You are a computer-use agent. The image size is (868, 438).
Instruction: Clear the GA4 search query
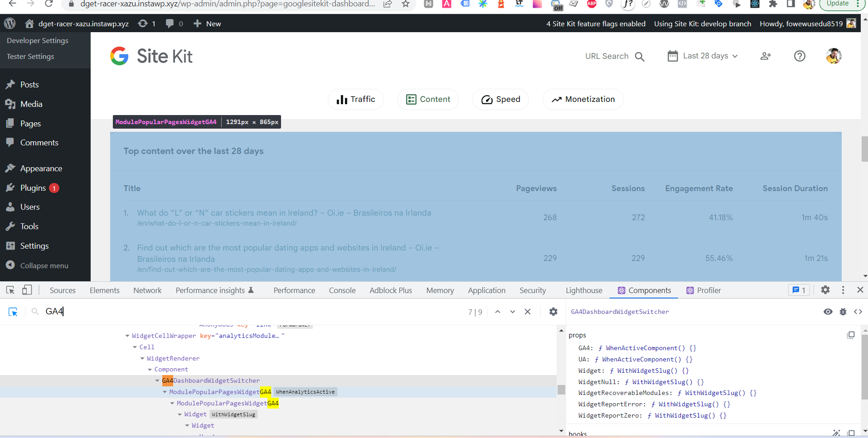pyautogui.click(x=528, y=312)
